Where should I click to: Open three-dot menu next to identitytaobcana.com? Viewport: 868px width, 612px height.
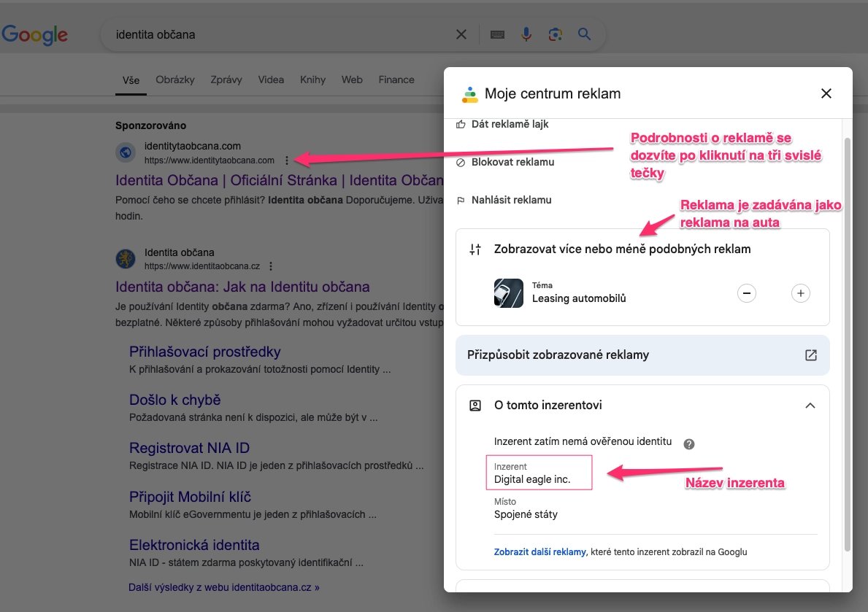tap(286, 160)
